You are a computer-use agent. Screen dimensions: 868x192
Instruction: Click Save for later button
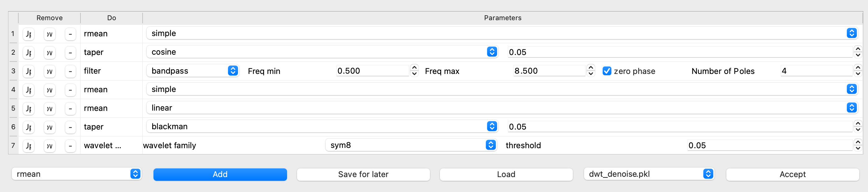tap(363, 175)
